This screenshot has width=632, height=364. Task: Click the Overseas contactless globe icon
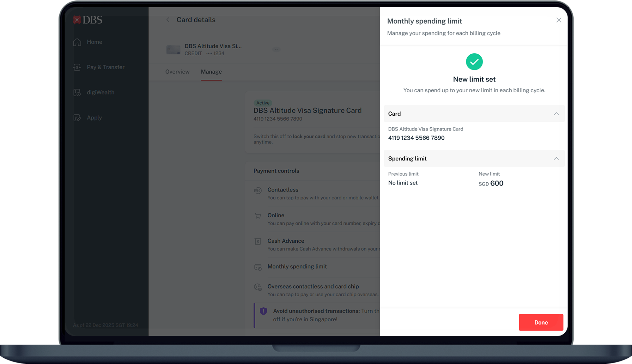point(258,287)
